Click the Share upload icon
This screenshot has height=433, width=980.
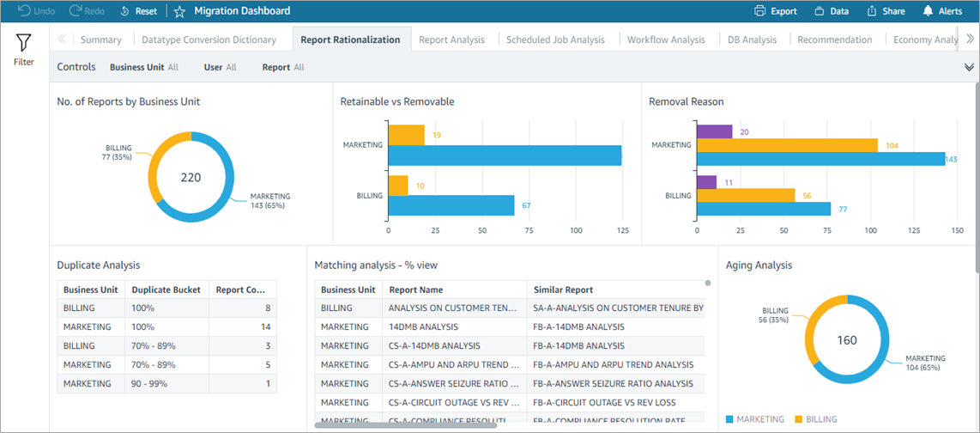(x=872, y=10)
